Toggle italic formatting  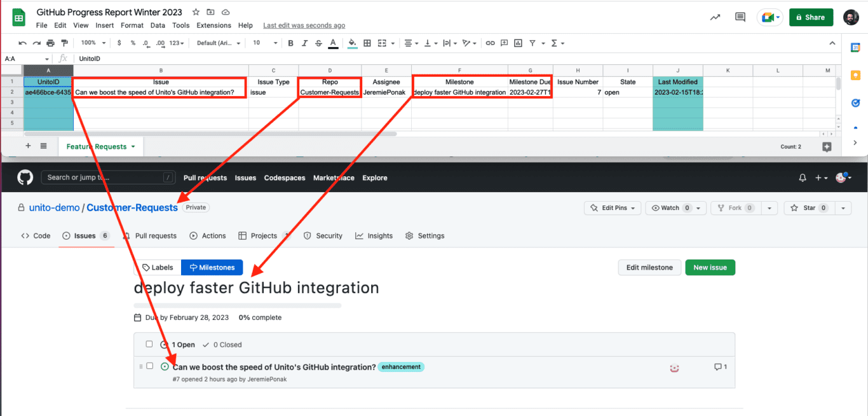(304, 43)
